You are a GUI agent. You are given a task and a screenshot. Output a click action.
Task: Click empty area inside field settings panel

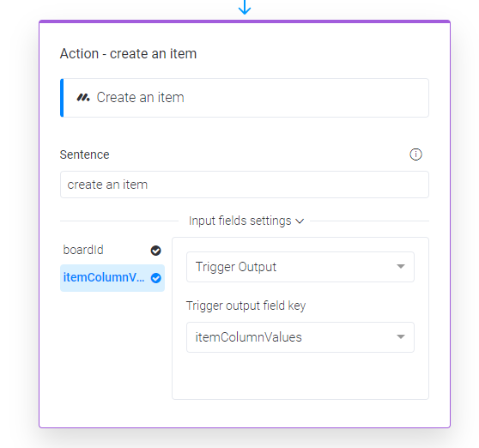click(300, 377)
